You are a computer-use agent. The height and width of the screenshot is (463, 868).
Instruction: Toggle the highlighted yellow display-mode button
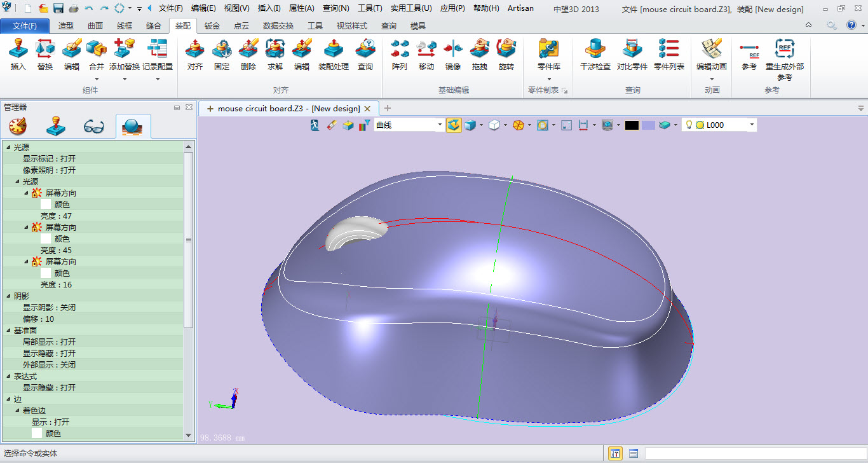(454, 125)
